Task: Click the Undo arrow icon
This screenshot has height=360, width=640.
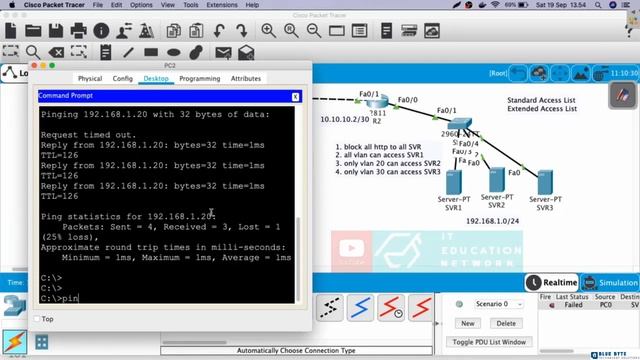Action: pyautogui.click(x=219, y=31)
